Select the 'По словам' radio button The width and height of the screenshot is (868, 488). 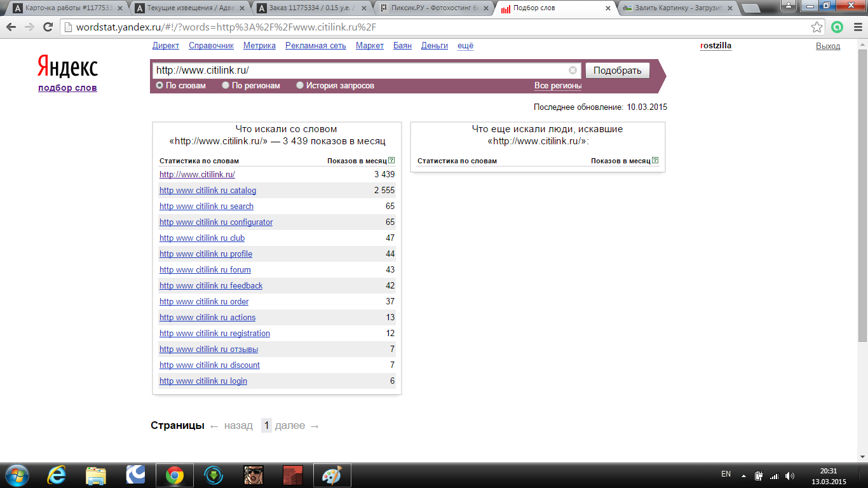pos(159,85)
